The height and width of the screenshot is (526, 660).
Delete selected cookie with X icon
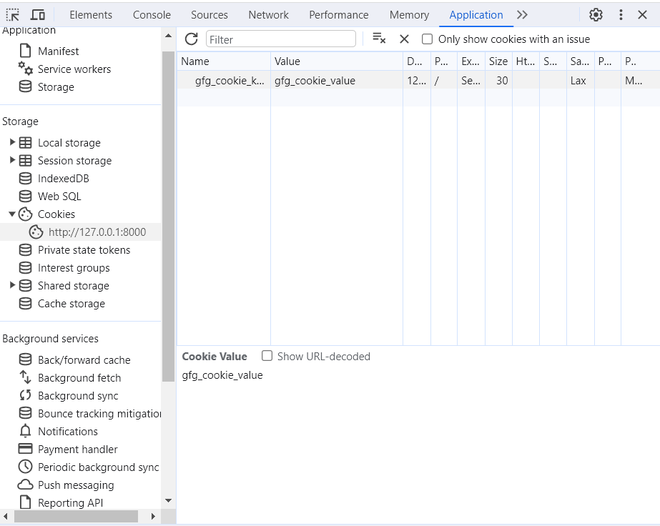[x=404, y=39]
